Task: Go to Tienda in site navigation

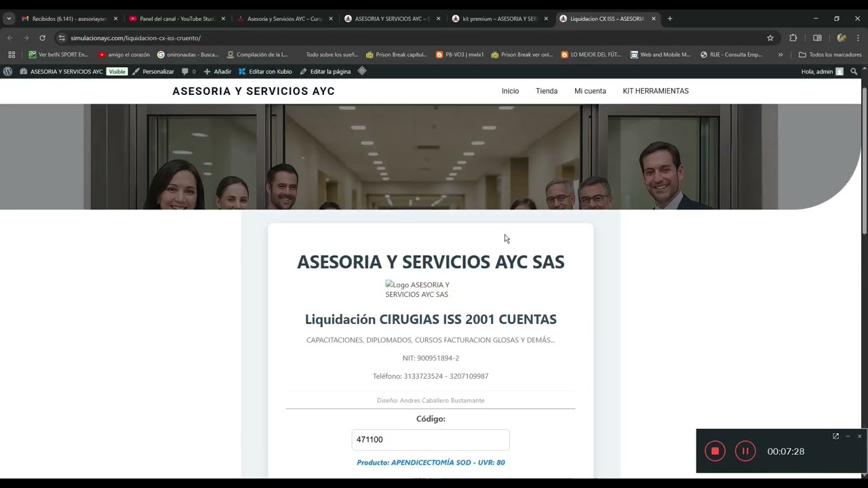Action: 547,91
